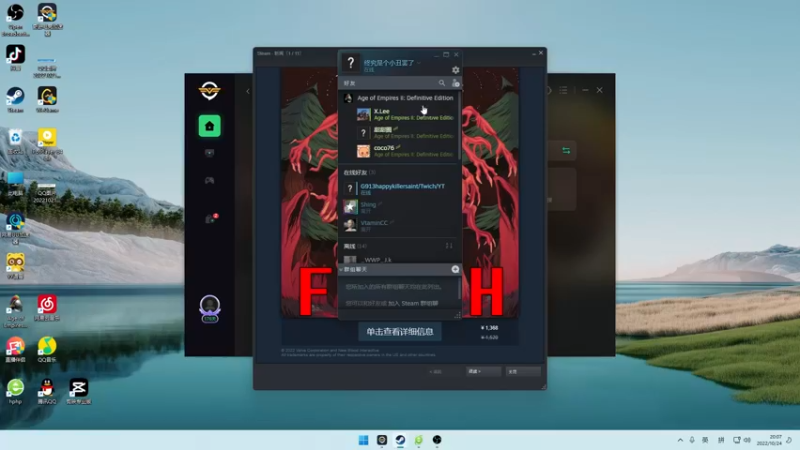Open launcher notifications icon with red badge

click(x=211, y=219)
